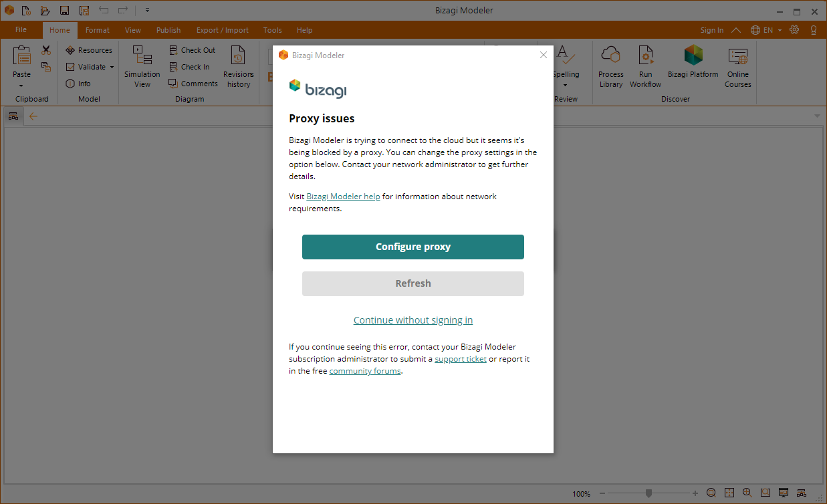Viewport: 827px width, 504px height.
Task: Expand the Paste dropdown arrow
Action: (21, 86)
